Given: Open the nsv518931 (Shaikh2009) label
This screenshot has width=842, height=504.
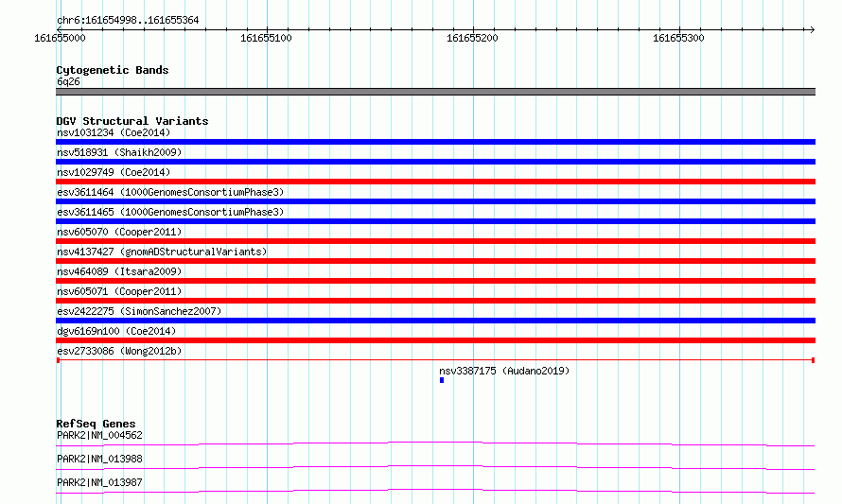Looking at the screenshot, I should point(119,152).
